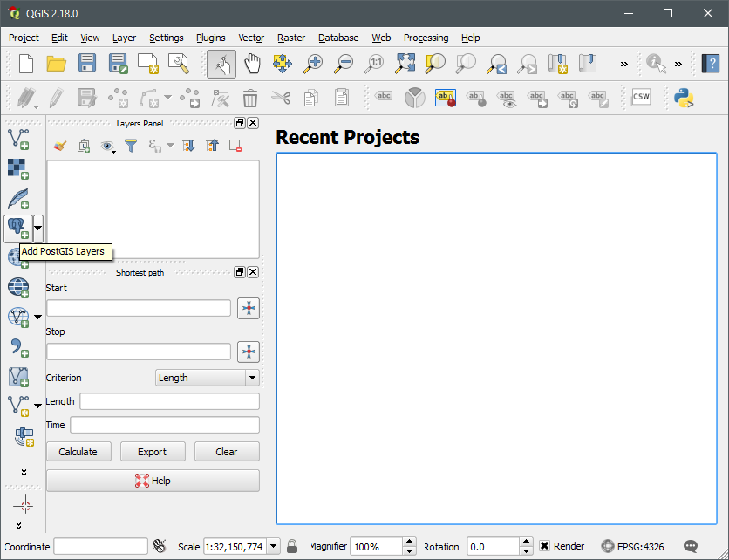Click Zoom Last icon
The image size is (729, 560).
coord(497,64)
